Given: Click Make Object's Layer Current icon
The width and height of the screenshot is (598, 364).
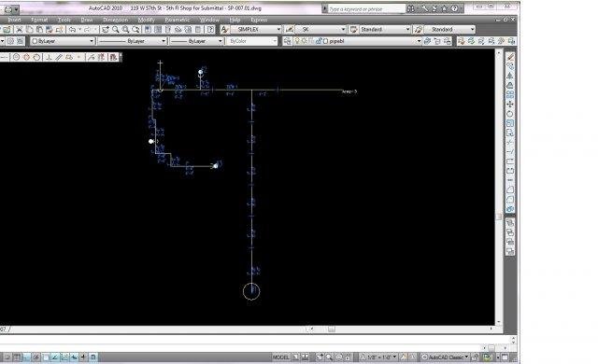Looking at the screenshot, I should coord(428,41).
